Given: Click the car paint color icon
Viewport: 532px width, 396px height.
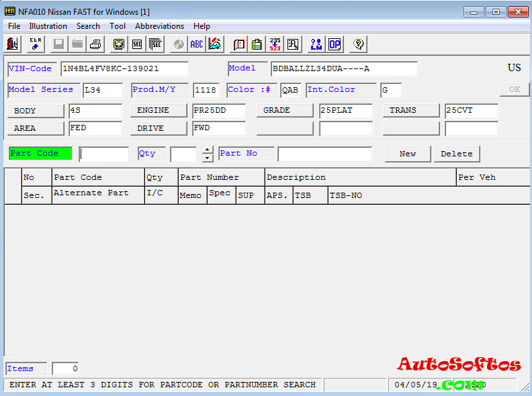Looking at the screenshot, I should pyautogui.click(x=215, y=44).
